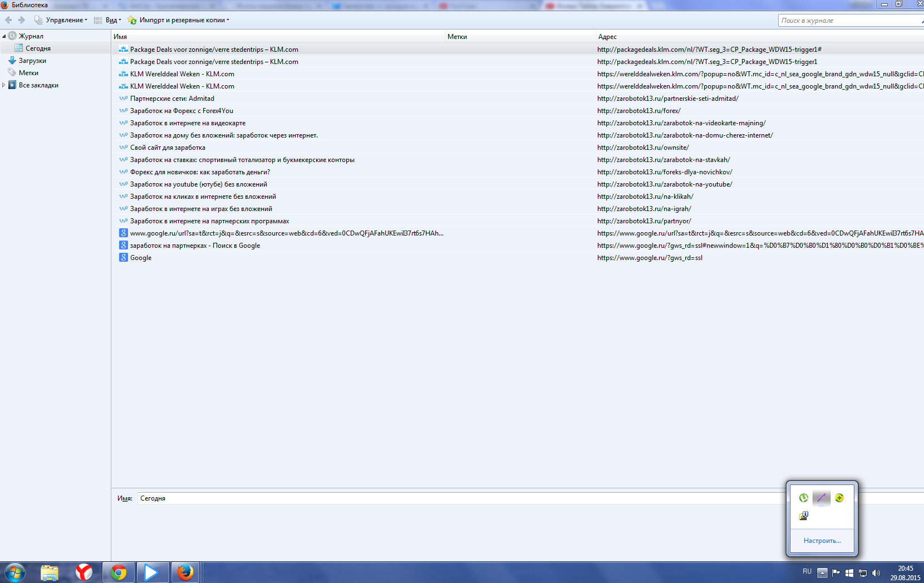Select the Google history entry
The image size is (924, 583).
[x=141, y=258]
